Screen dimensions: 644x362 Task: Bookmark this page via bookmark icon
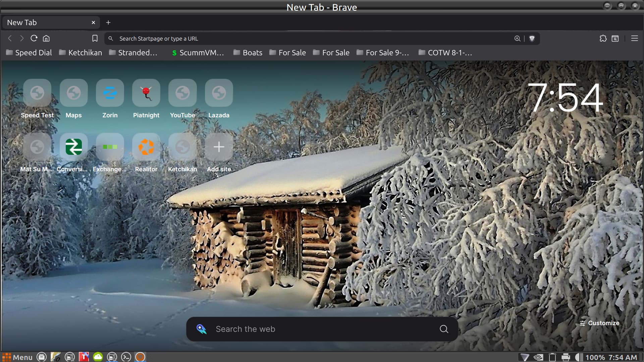coord(95,39)
